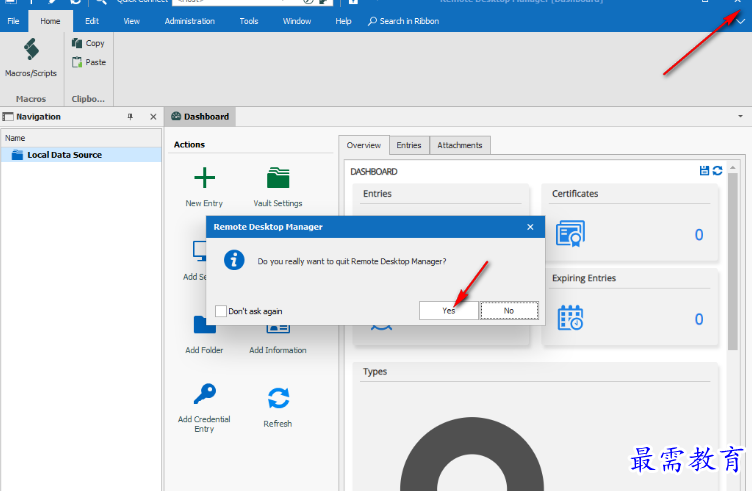Click the Entries card heading
This screenshot has width=752, height=491.
[377, 194]
